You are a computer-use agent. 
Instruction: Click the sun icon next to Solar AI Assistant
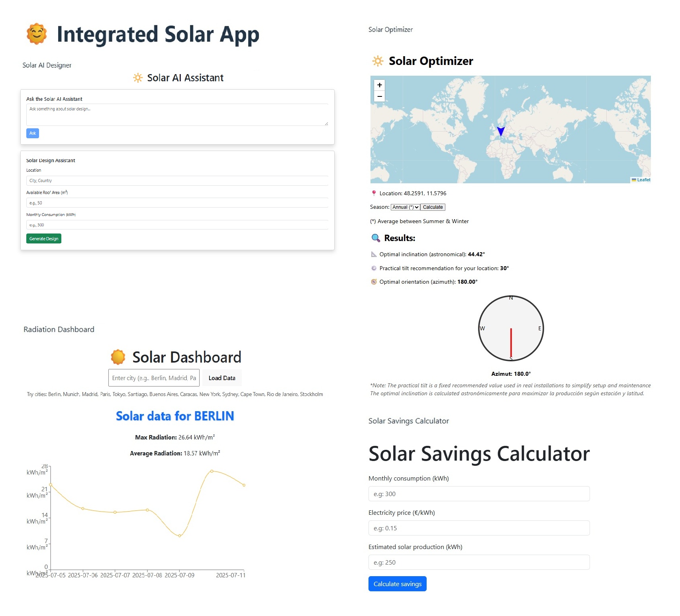(138, 78)
